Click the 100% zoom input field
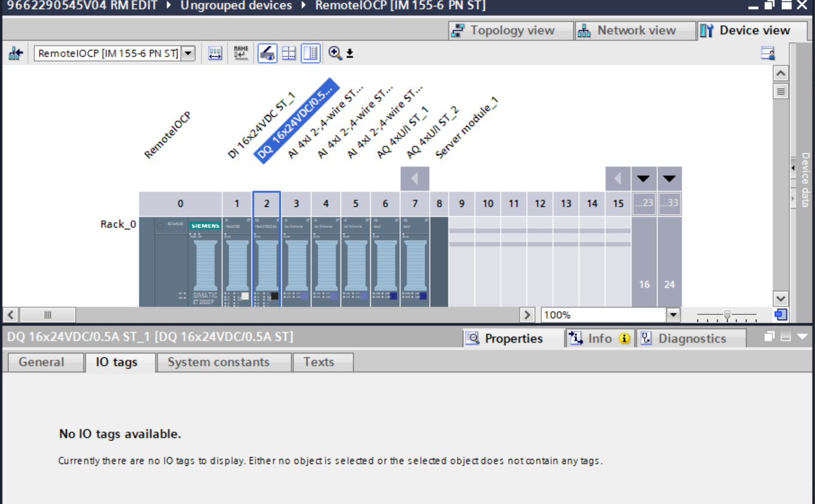 604,315
